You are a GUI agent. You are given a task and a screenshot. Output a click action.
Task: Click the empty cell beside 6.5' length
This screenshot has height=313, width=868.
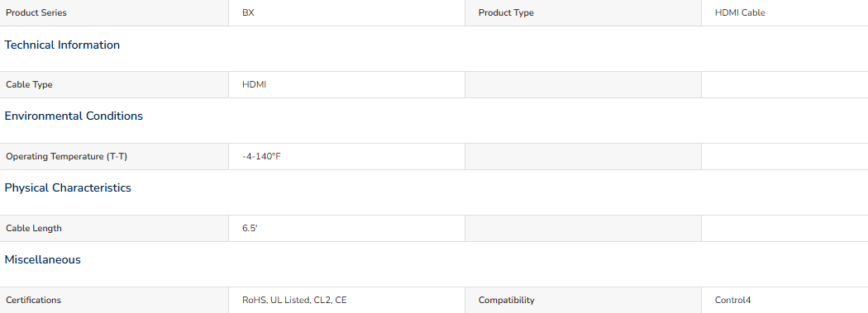coord(583,229)
